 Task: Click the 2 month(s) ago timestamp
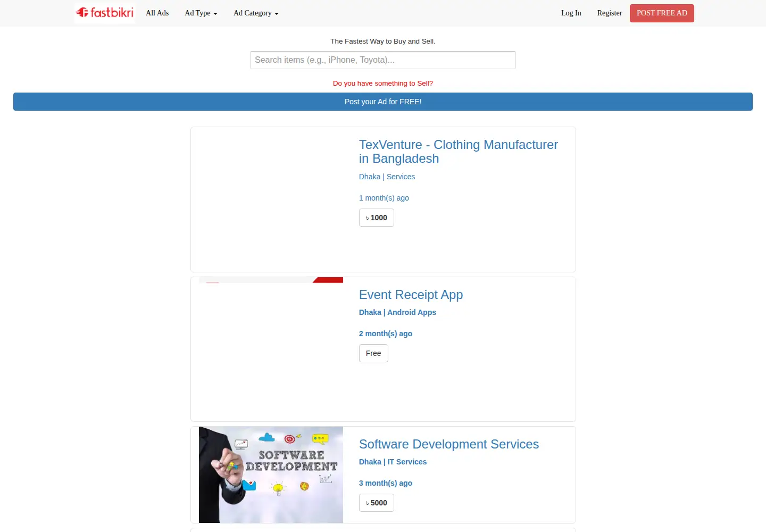tap(386, 334)
